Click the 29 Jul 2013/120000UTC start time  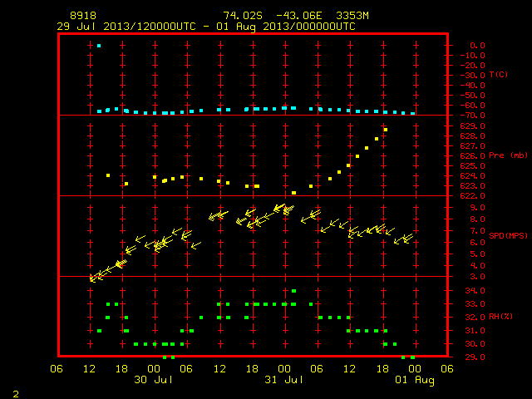(126, 27)
